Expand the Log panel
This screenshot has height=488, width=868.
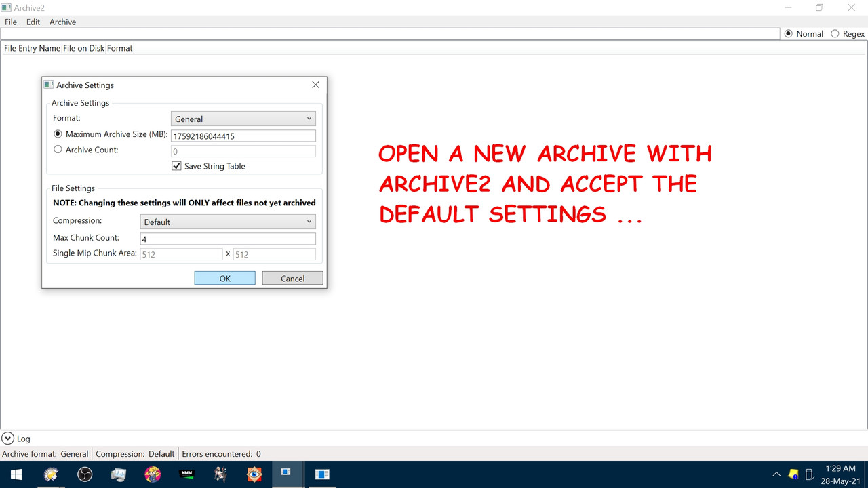point(7,438)
